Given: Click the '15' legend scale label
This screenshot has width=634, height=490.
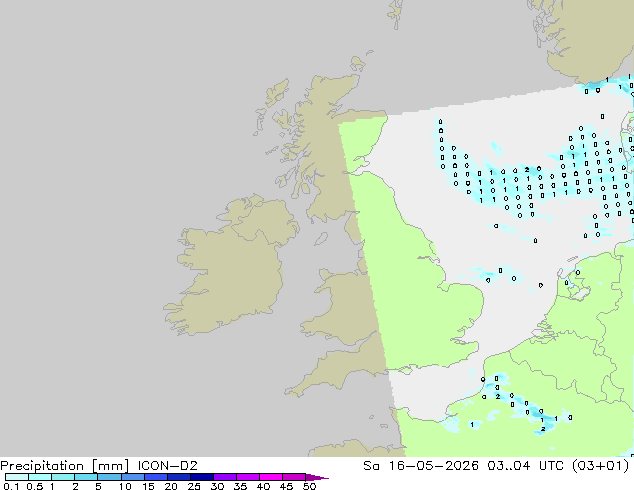Looking at the screenshot, I should click(148, 486).
